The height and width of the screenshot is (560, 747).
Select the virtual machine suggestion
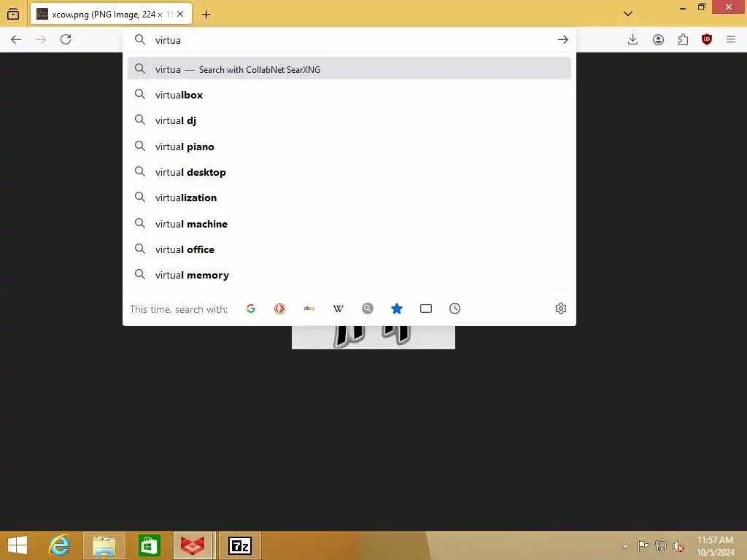click(349, 223)
